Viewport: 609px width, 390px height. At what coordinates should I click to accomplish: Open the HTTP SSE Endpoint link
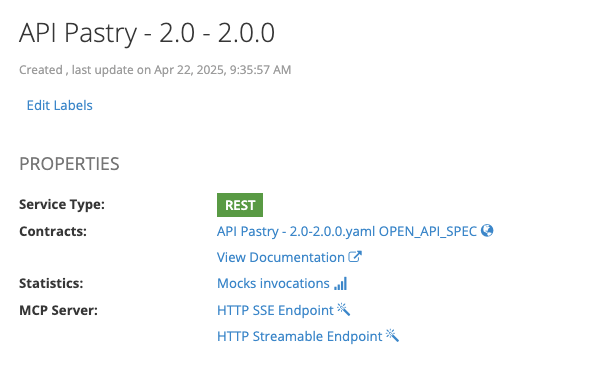tap(275, 310)
